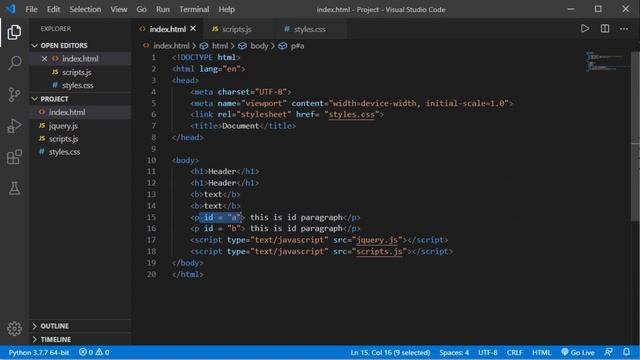The height and width of the screenshot is (360, 640).
Task: Run file with play button
Action: tap(585, 29)
